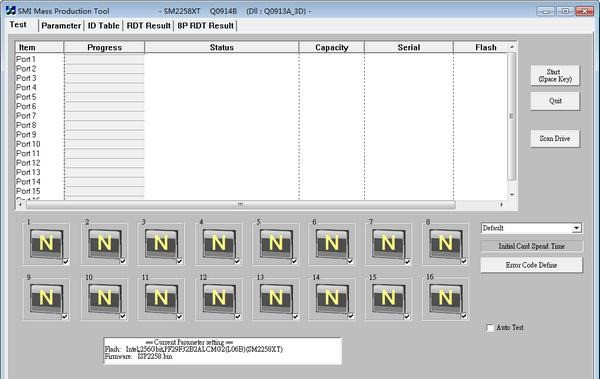600x379 pixels.
Task: Uncheck the port 2 enable checkbox
Action: tap(123, 261)
